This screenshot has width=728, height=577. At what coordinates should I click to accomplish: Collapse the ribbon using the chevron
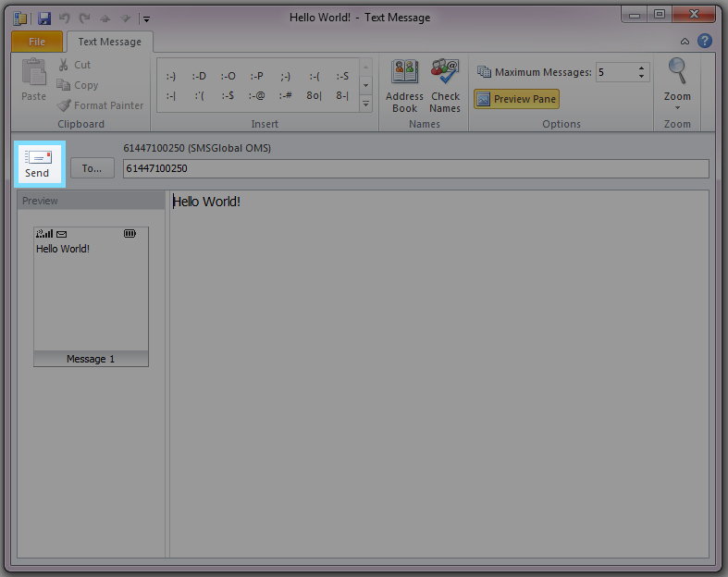(x=685, y=42)
